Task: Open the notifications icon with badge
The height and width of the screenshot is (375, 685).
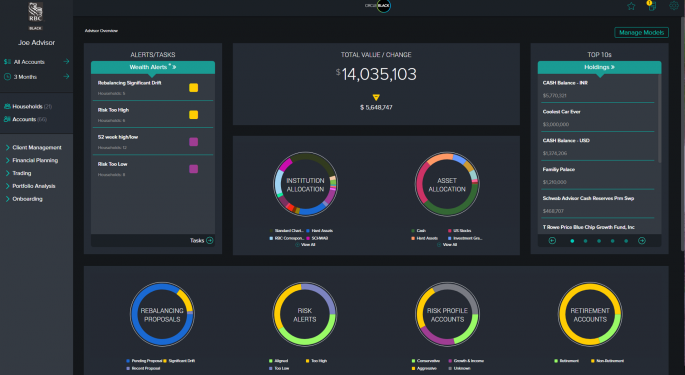Action: [x=651, y=6]
